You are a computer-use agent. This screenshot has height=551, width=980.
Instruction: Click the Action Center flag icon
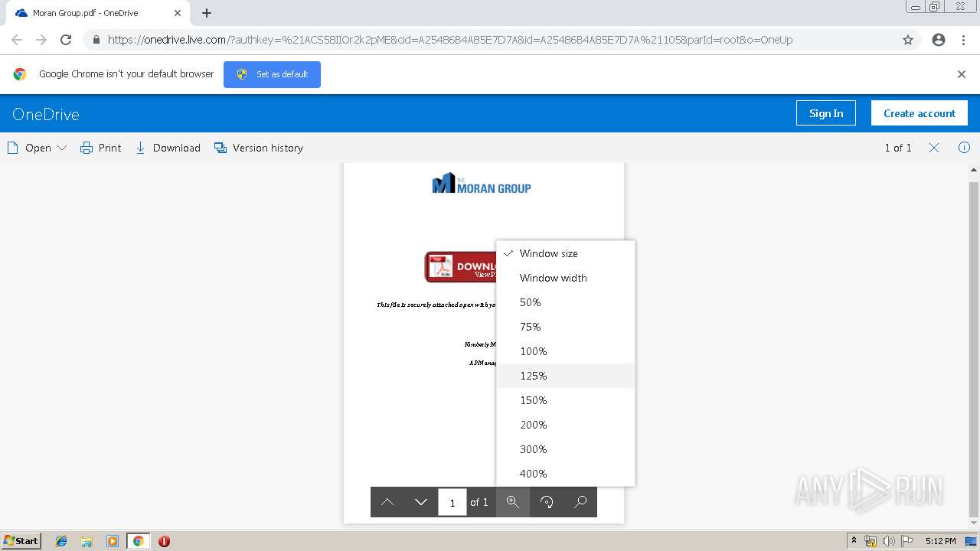907,541
